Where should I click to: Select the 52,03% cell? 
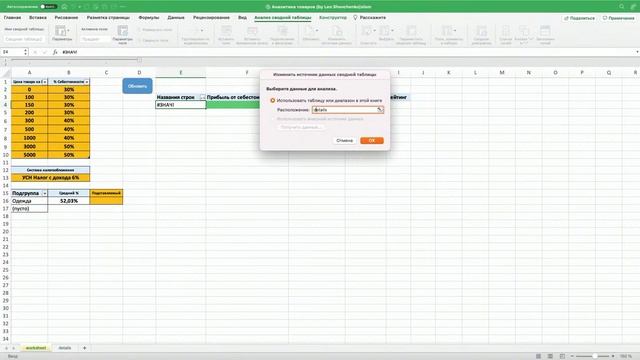click(x=69, y=201)
